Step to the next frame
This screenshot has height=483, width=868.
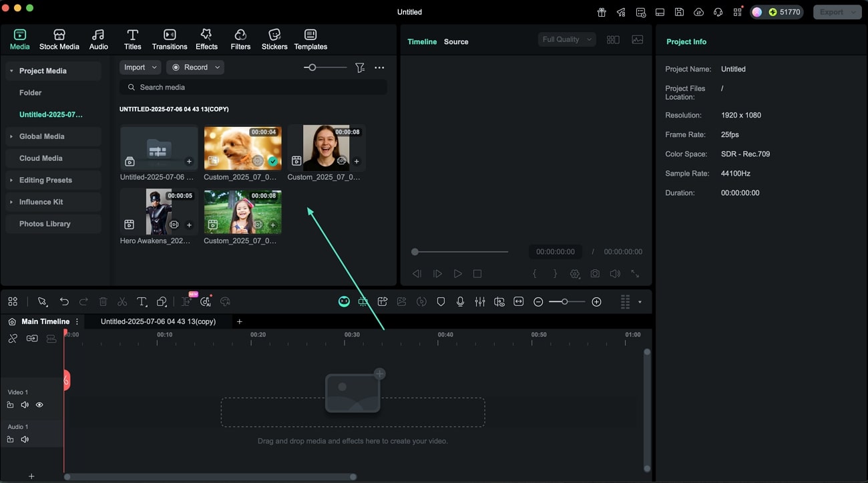tap(437, 274)
